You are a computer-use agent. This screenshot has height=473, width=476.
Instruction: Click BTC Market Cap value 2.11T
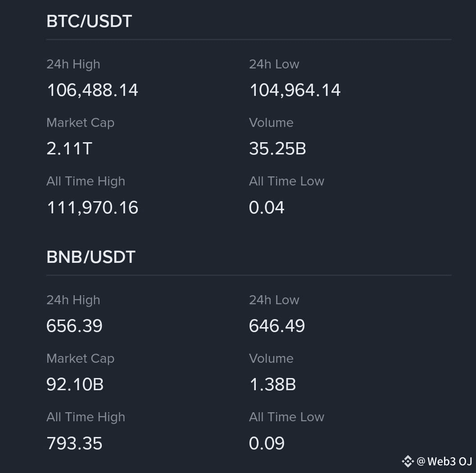(x=69, y=149)
